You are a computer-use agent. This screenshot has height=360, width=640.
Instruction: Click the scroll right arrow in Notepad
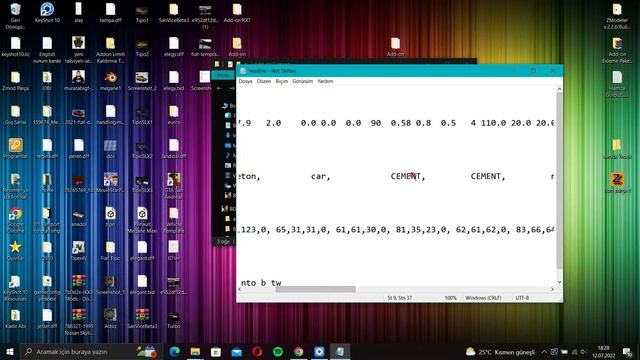552,289
